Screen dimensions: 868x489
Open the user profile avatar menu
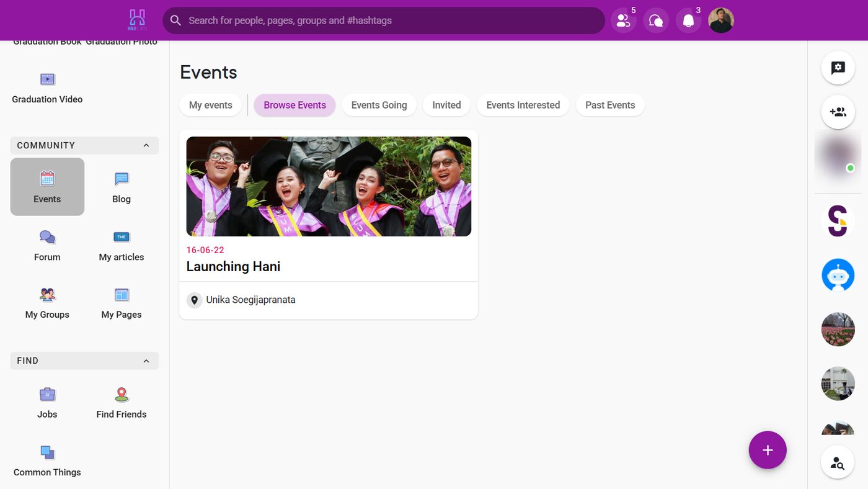pyautogui.click(x=721, y=20)
